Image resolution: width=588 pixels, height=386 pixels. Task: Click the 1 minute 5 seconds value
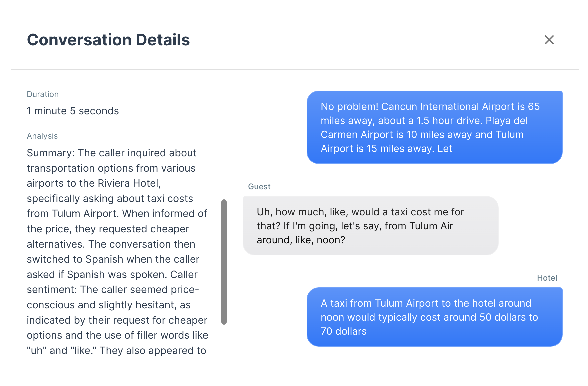[73, 111]
